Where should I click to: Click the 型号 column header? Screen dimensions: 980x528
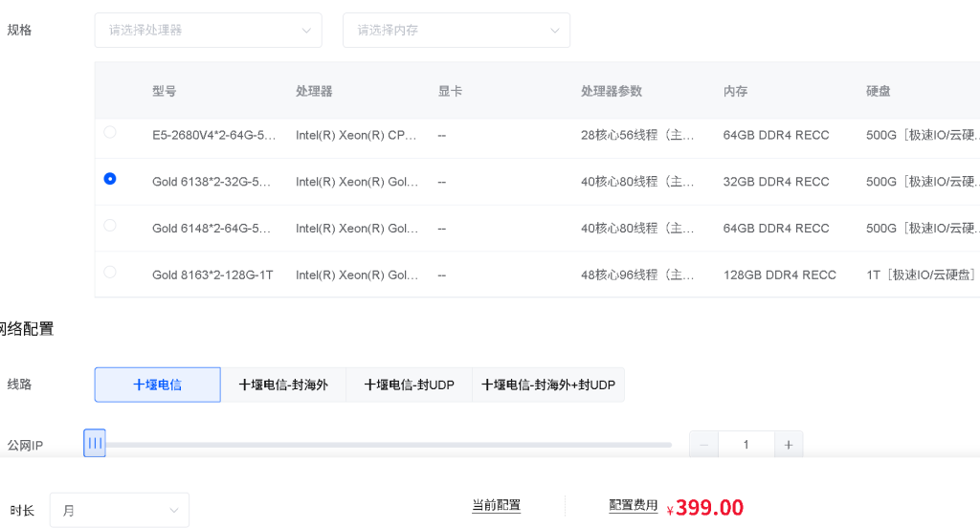[x=164, y=92]
